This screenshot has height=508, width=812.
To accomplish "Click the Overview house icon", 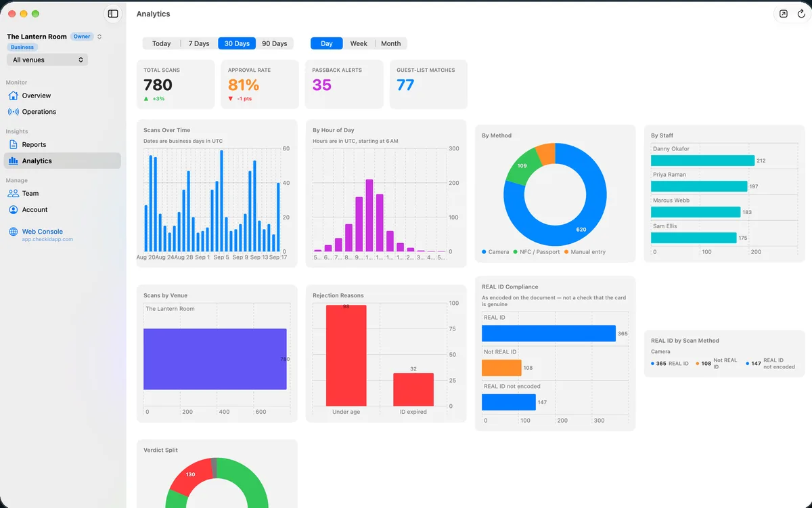I will pyautogui.click(x=13, y=96).
